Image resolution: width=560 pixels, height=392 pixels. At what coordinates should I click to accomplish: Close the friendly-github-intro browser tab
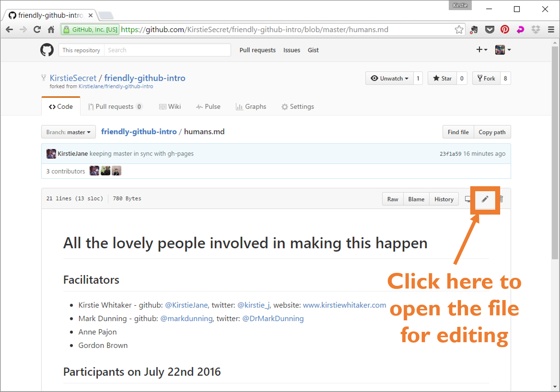[91, 15]
